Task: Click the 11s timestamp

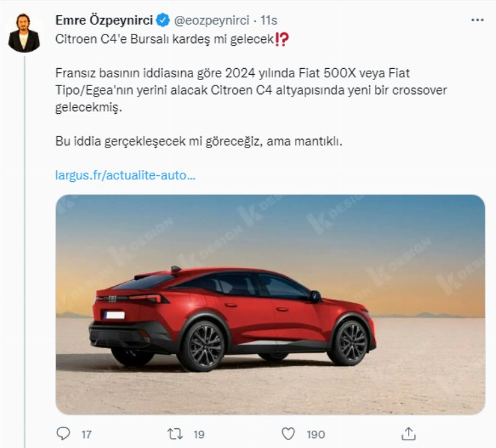Action: pyautogui.click(x=269, y=21)
